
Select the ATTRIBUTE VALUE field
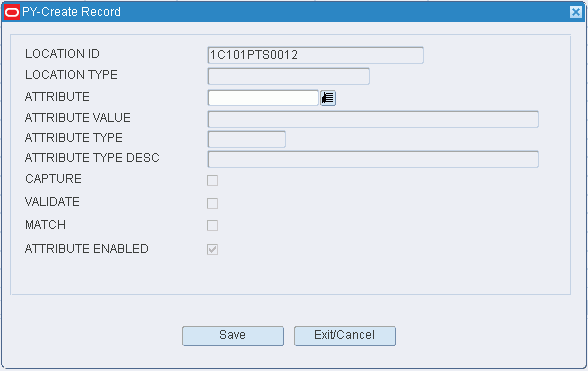[x=373, y=119]
